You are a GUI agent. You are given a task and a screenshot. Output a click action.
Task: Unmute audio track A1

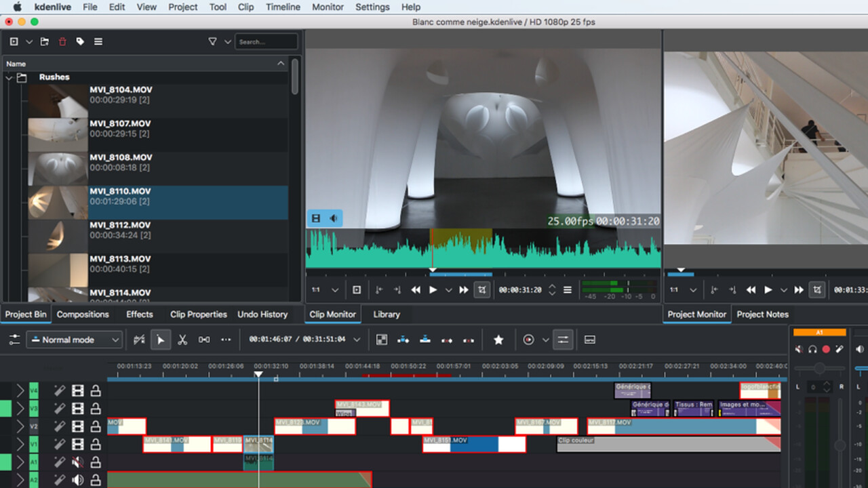coord(77,462)
